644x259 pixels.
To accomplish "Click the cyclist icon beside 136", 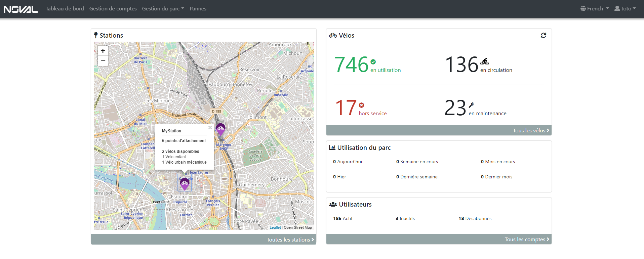I will [484, 61].
